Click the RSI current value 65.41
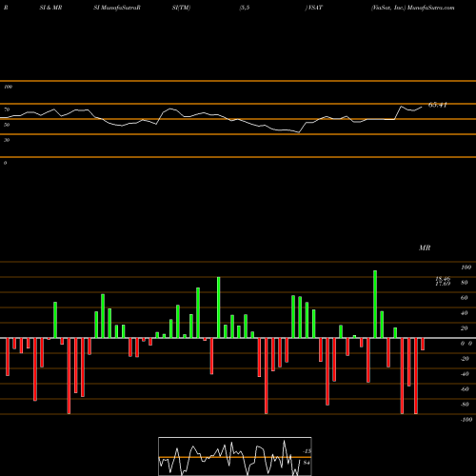Screen dimensions: 476x476 [x=438, y=105]
